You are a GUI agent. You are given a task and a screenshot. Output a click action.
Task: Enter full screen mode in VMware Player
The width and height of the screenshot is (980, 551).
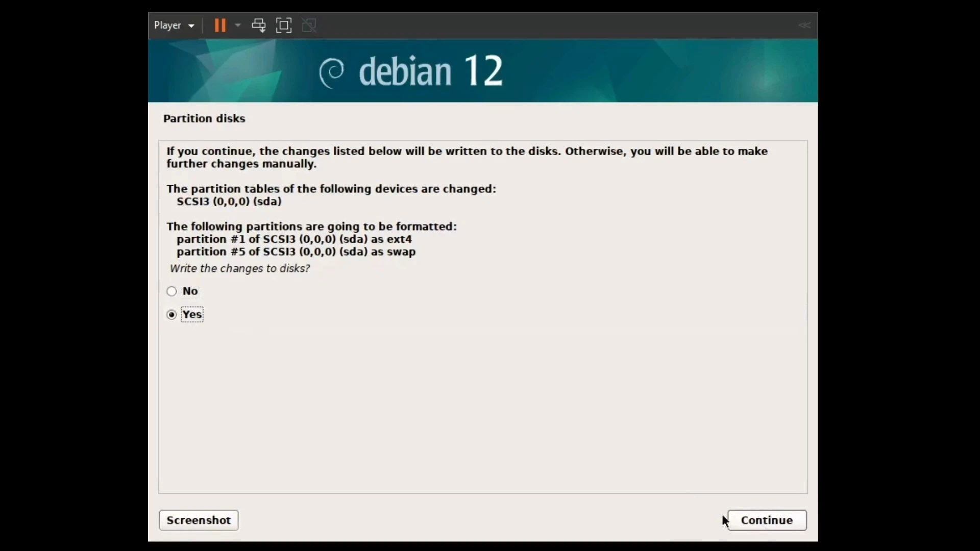(x=284, y=26)
